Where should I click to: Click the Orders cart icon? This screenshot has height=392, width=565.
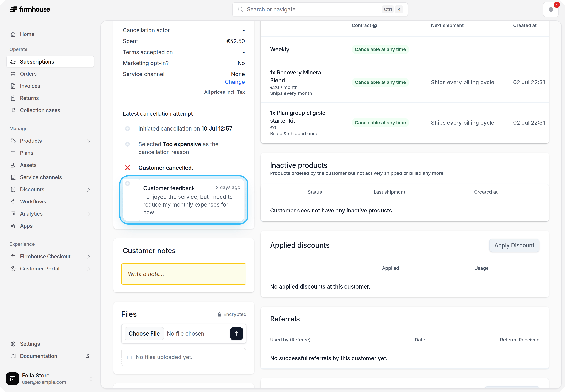(x=13, y=74)
